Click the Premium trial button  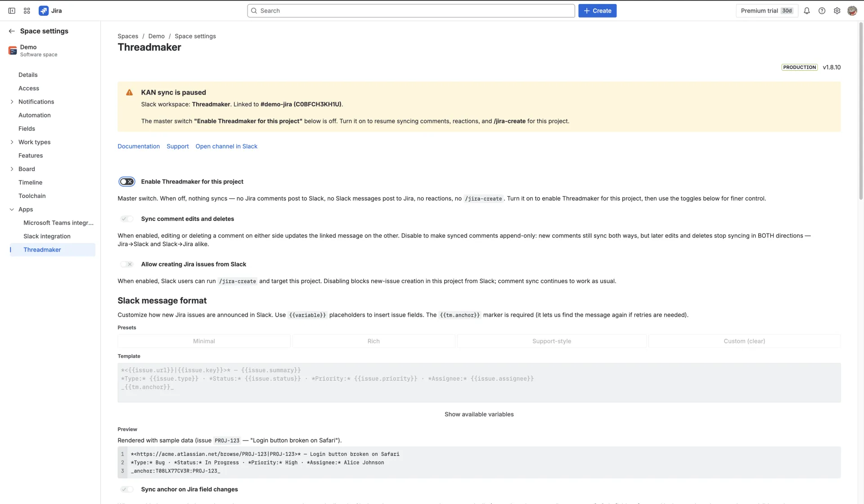pos(767,11)
